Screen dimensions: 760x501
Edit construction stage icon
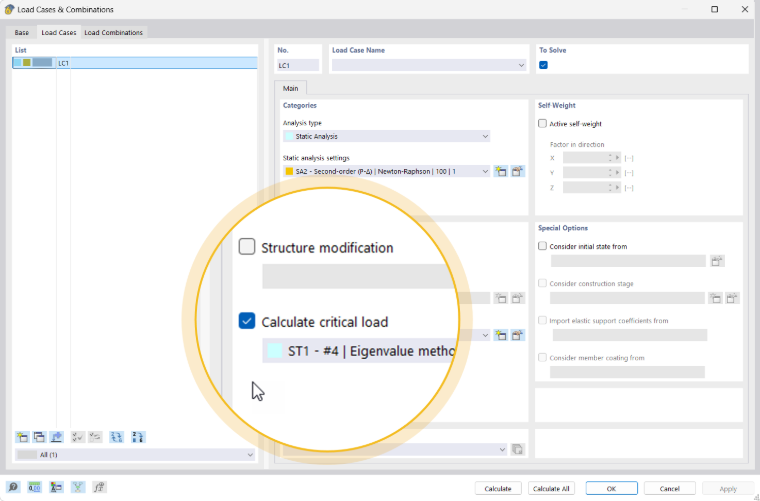pyautogui.click(x=732, y=298)
